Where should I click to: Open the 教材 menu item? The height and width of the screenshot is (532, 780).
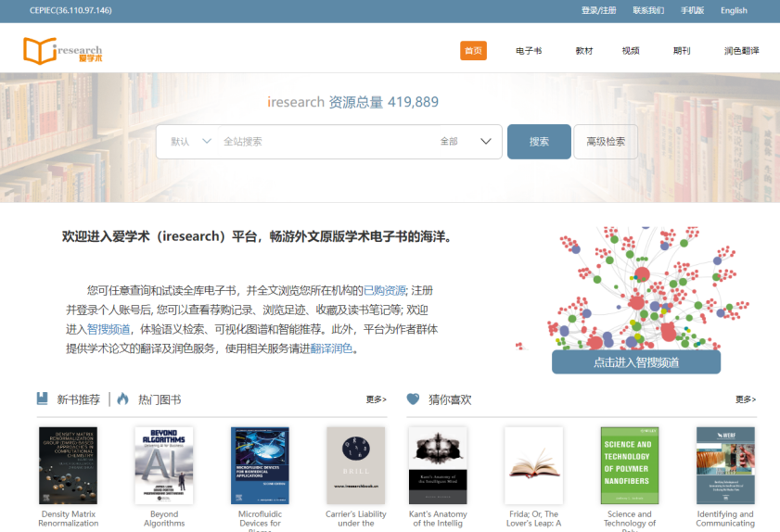(584, 51)
